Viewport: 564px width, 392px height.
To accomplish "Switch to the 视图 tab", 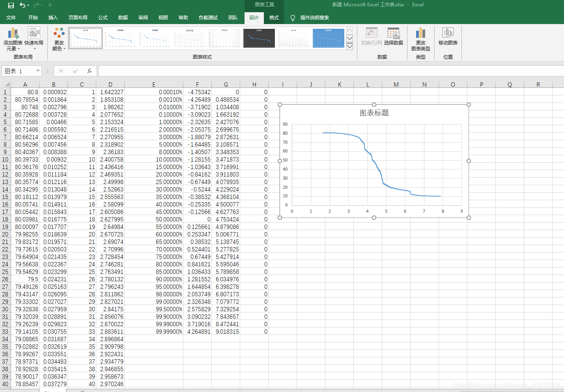I will click(x=163, y=18).
